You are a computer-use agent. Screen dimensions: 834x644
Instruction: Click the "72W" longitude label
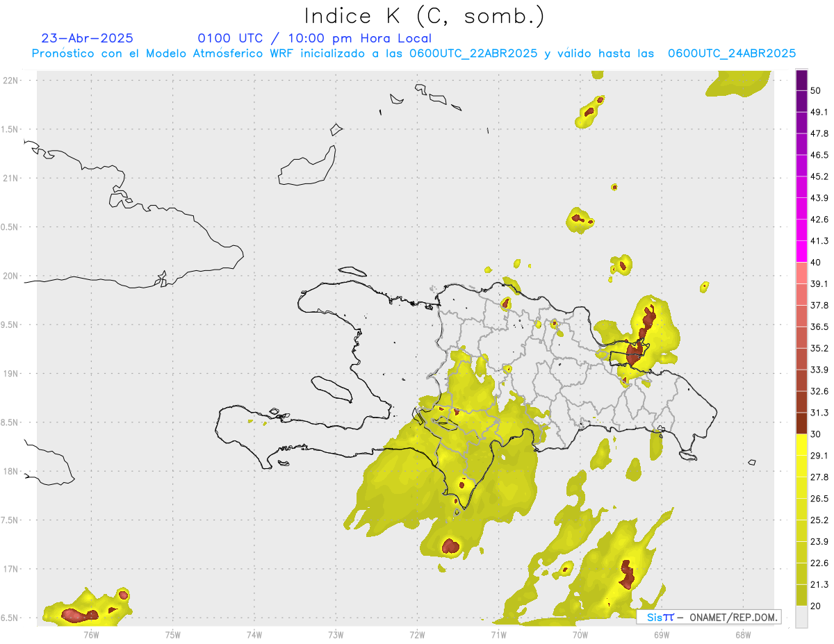[418, 634]
